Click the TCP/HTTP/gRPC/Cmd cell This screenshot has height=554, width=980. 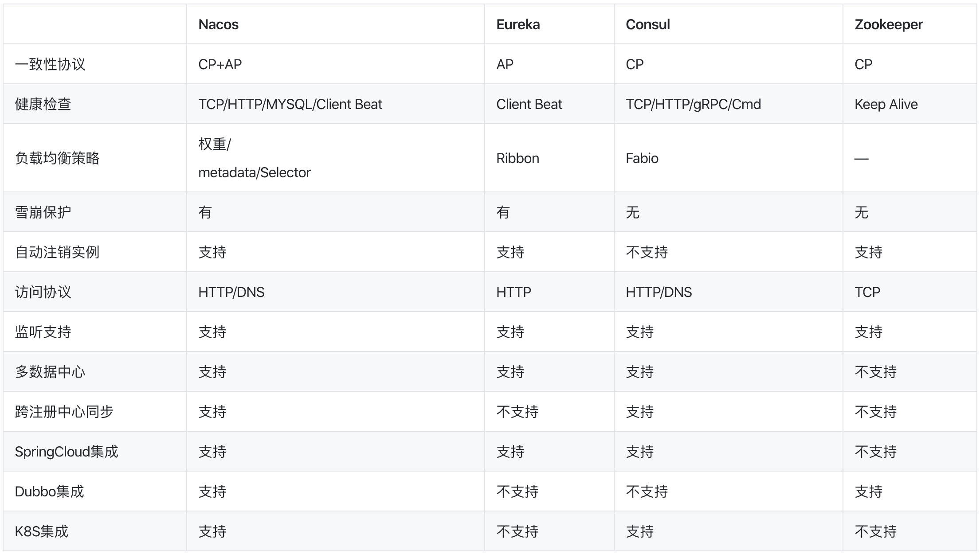693,104
